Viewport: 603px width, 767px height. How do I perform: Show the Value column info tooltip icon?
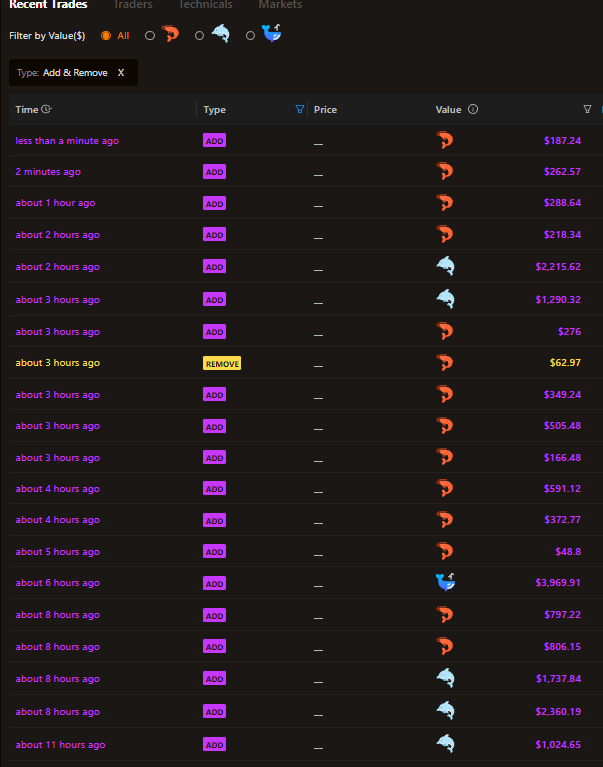click(473, 109)
